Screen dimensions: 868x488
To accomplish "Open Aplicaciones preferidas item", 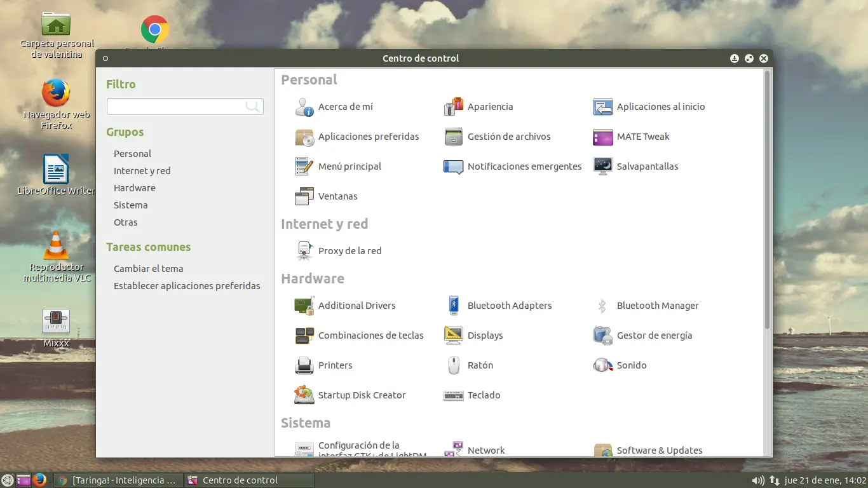I will [357, 137].
